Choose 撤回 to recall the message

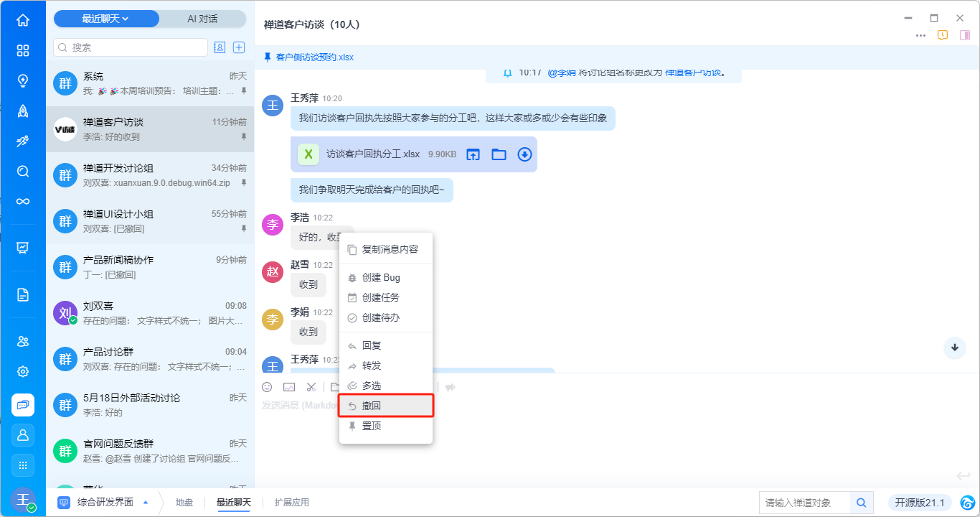(x=386, y=406)
